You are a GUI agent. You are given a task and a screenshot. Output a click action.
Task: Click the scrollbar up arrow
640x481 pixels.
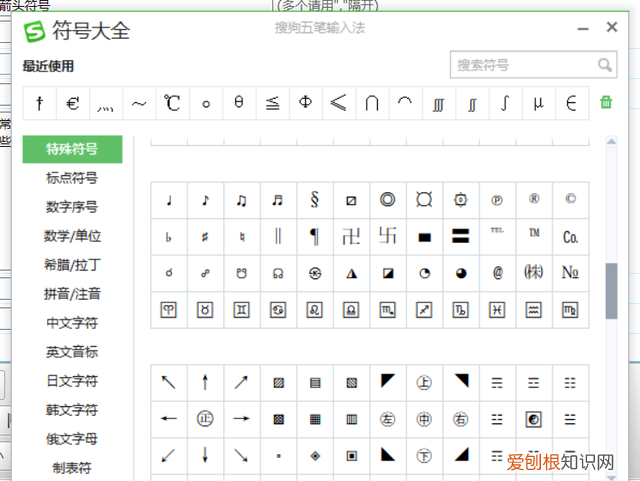[611, 142]
